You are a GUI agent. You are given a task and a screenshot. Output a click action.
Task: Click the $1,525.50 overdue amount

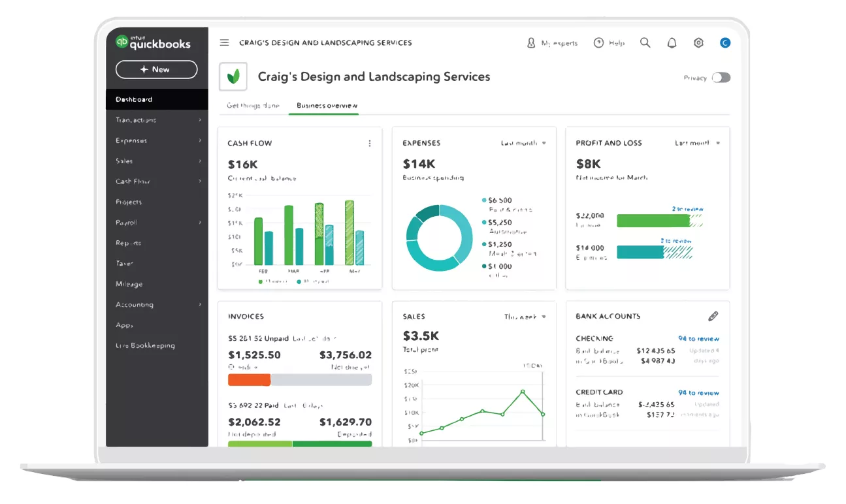[x=254, y=355]
